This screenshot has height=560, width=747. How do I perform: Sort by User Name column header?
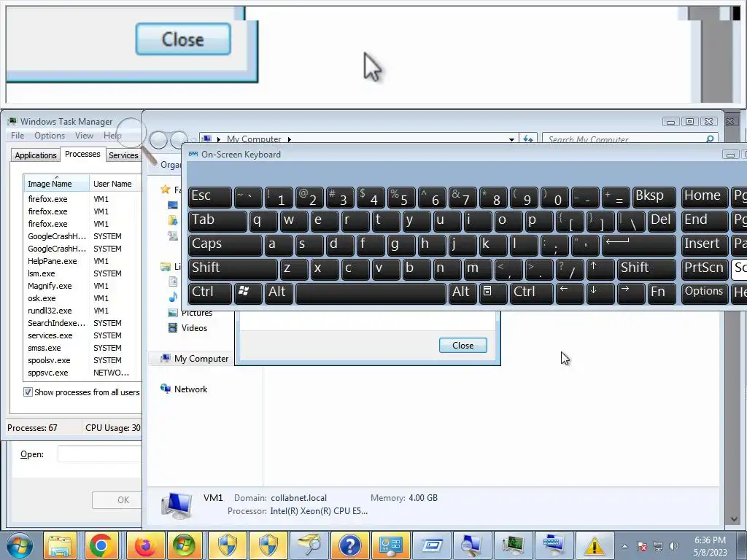pyautogui.click(x=112, y=183)
